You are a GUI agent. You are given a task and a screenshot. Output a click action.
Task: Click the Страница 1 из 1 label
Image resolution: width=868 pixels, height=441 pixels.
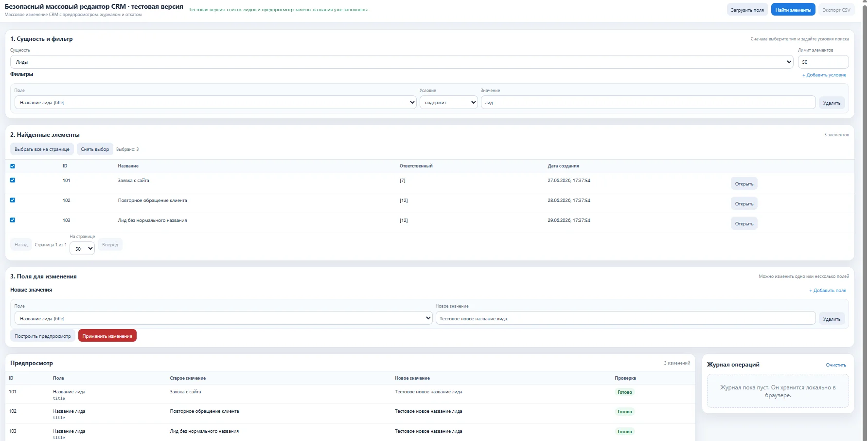51,245
